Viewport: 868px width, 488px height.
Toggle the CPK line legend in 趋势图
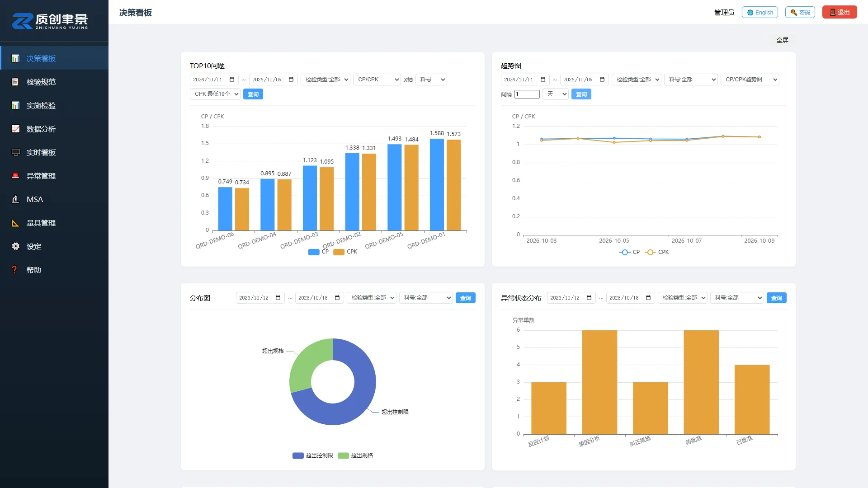(657, 252)
